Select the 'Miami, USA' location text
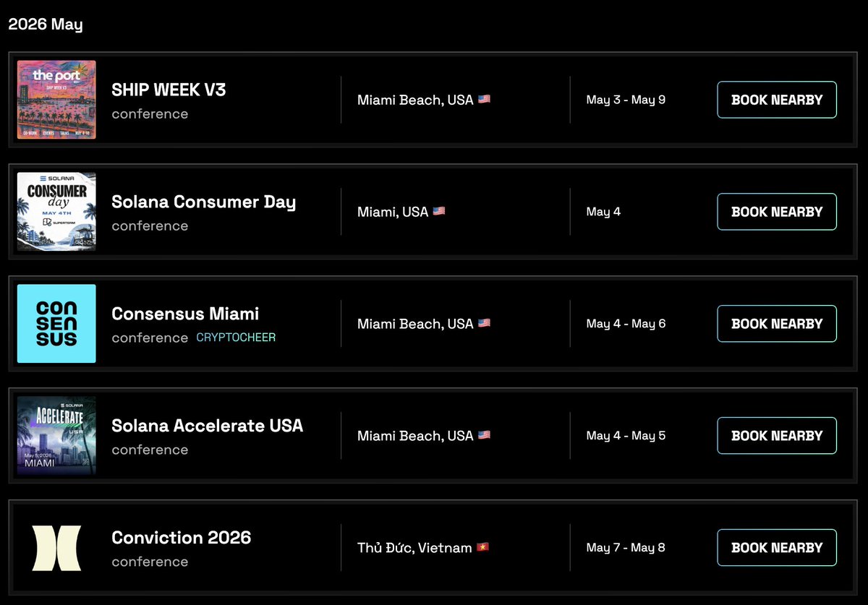 point(393,212)
